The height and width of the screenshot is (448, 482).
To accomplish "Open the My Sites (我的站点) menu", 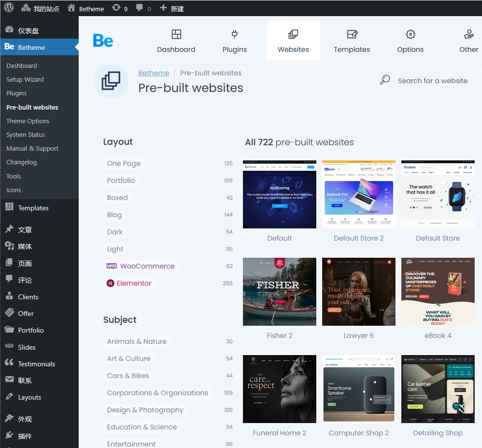I will point(40,8).
